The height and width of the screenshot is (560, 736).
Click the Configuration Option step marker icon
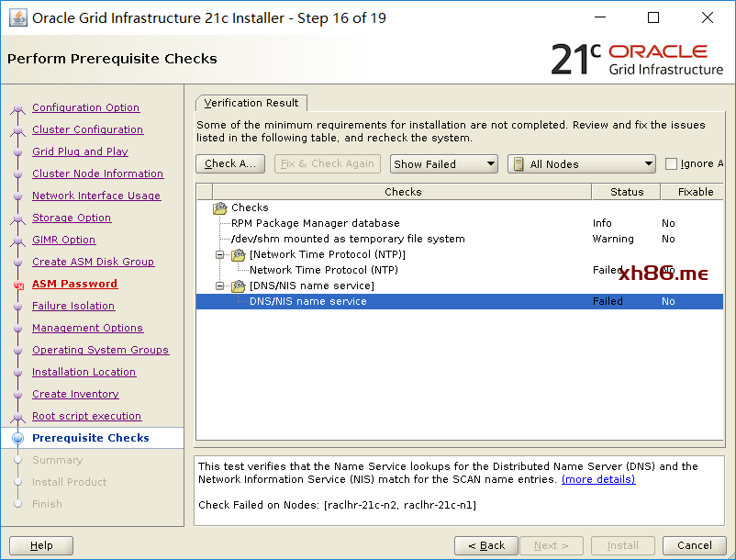17,108
